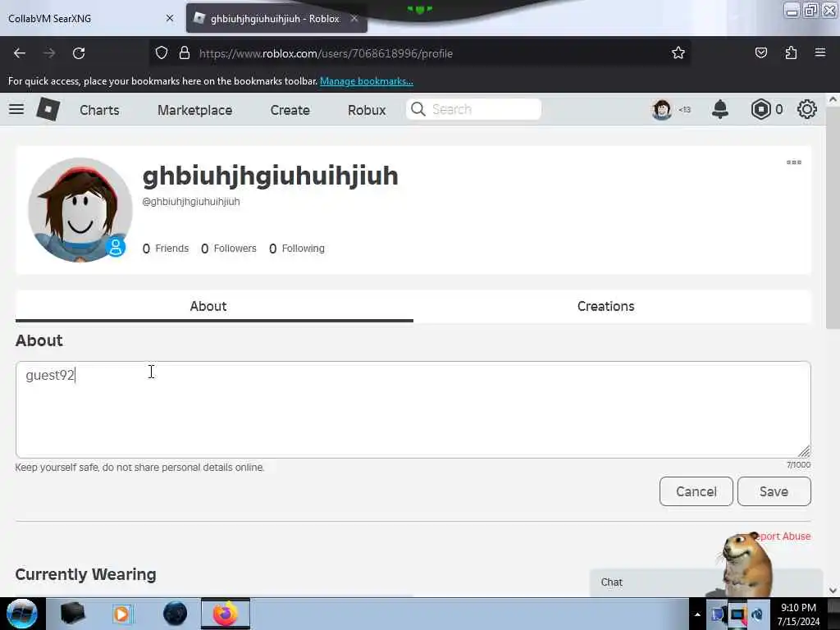Close the Roblox profile tab
The height and width of the screenshot is (630, 840).
pos(354,18)
